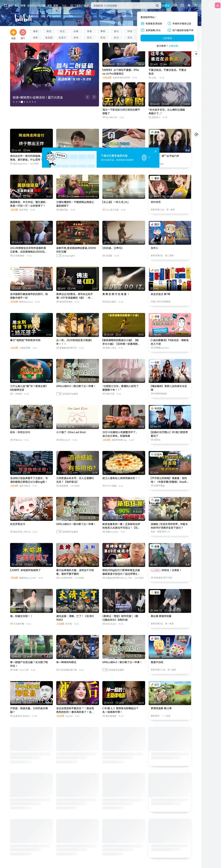
Task: Click the 漫画 link in top navigation
Action: (x=49, y=6)
